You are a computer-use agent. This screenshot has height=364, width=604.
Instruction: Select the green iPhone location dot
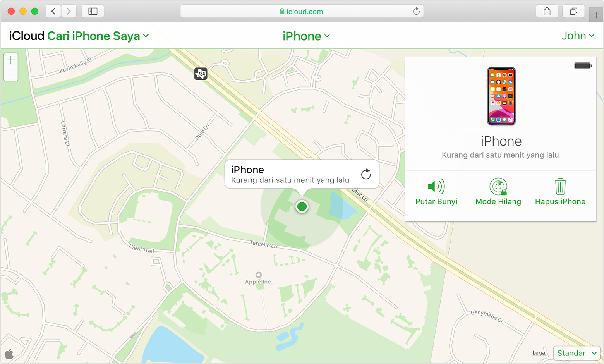(302, 206)
